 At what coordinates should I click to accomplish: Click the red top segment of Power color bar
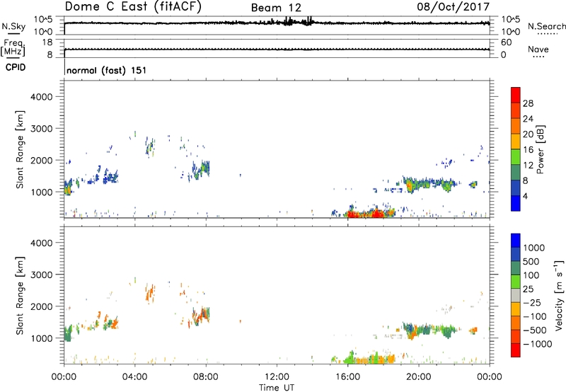pos(516,95)
